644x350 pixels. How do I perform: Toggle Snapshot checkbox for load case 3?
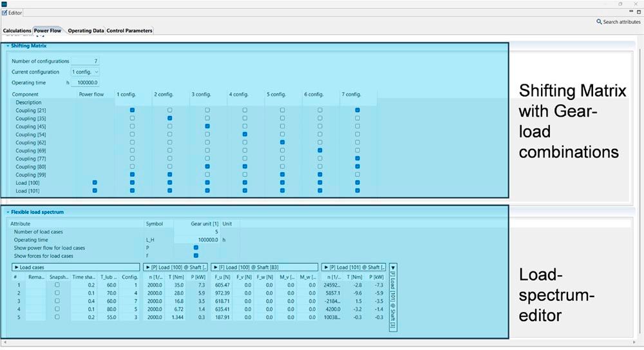57,300
